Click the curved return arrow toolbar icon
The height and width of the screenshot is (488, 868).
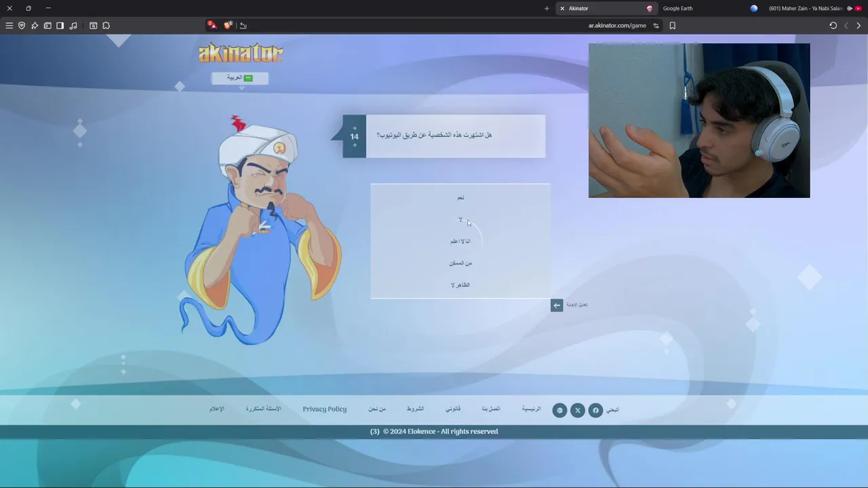coord(243,26)
